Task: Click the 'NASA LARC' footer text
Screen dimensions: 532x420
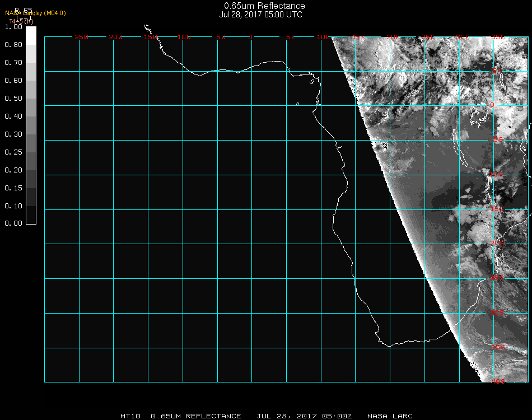Action: 390,416
